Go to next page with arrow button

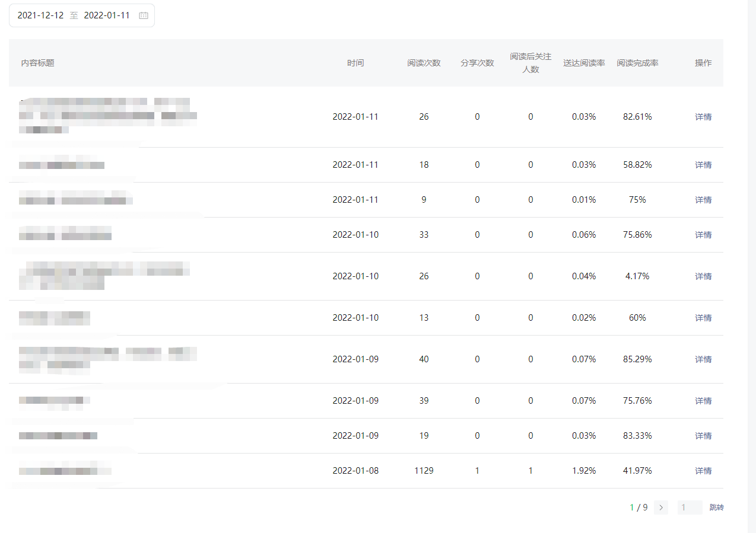[x=661, y=508]
